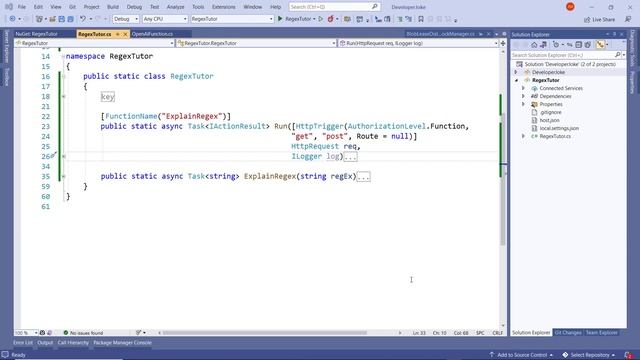
Task: Expand collapsed ExplainRegex method body ellipsis
Action: click(x=363, y=177)
